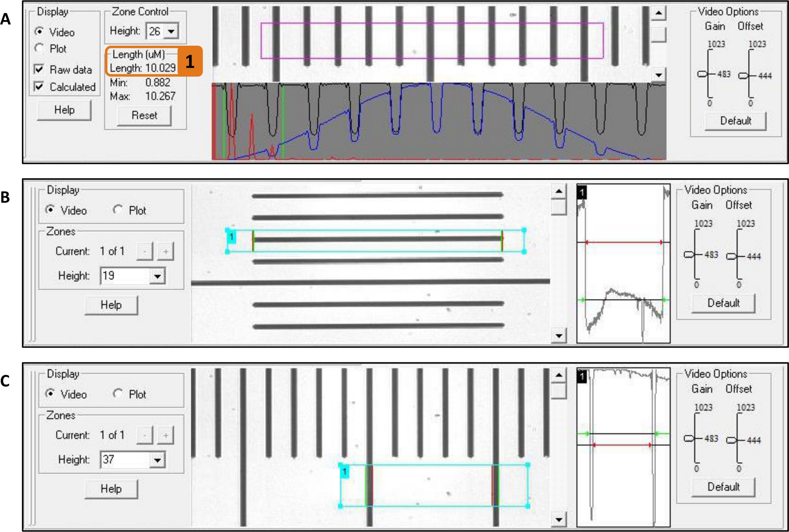This screenshot has width=789, height=532.
Task: Click scroll down arrow in panel A video
Action: point(658,75)
